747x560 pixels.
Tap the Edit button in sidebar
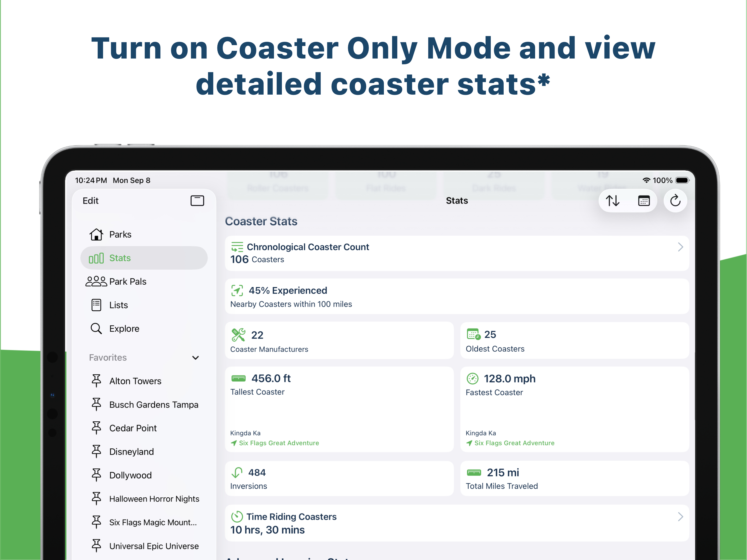tap(91, 201)
